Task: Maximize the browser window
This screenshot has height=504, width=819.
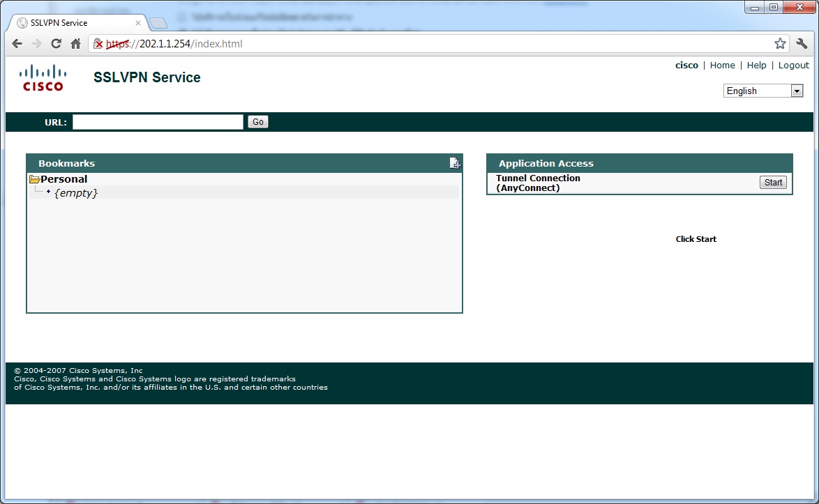Action: click(774, 7)
